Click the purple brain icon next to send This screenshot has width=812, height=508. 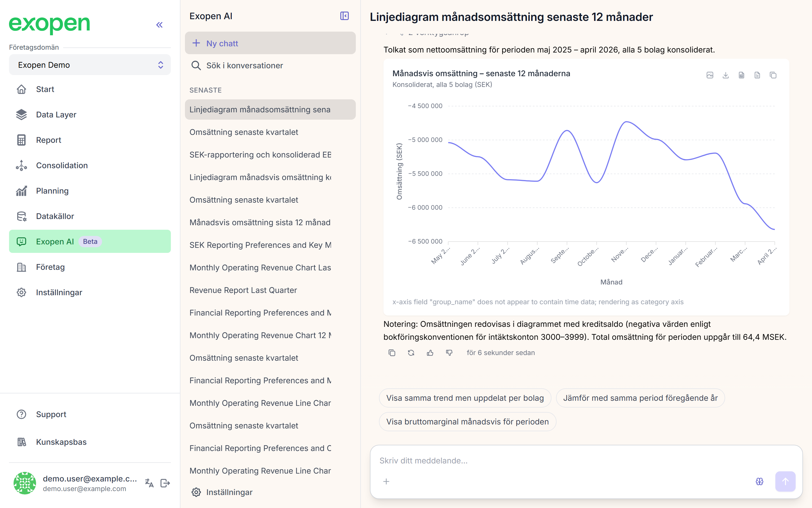759,481
